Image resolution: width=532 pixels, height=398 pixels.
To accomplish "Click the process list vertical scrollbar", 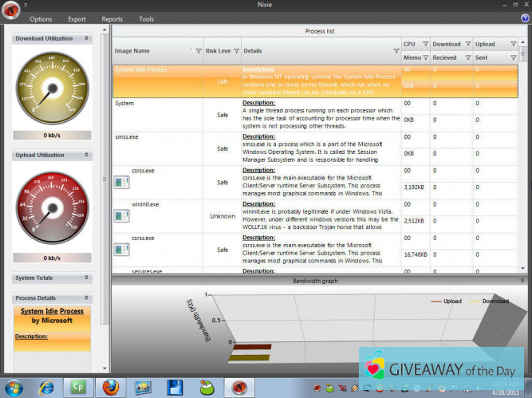I will pos(523,160).
